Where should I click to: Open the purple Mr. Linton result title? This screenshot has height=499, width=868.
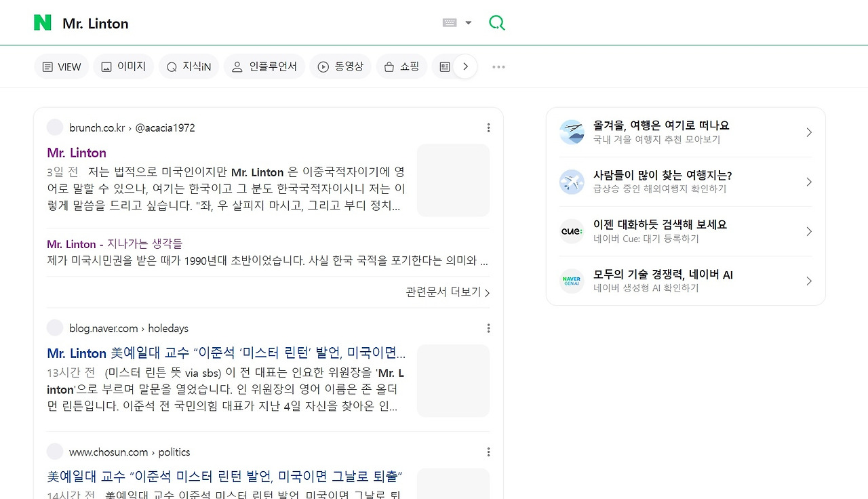(77, 153)
